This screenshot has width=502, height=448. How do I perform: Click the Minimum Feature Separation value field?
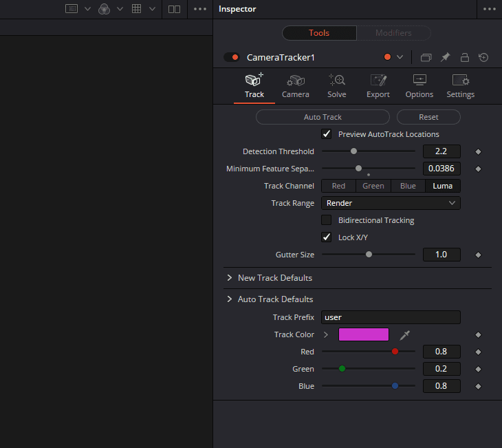pos(441,169)
